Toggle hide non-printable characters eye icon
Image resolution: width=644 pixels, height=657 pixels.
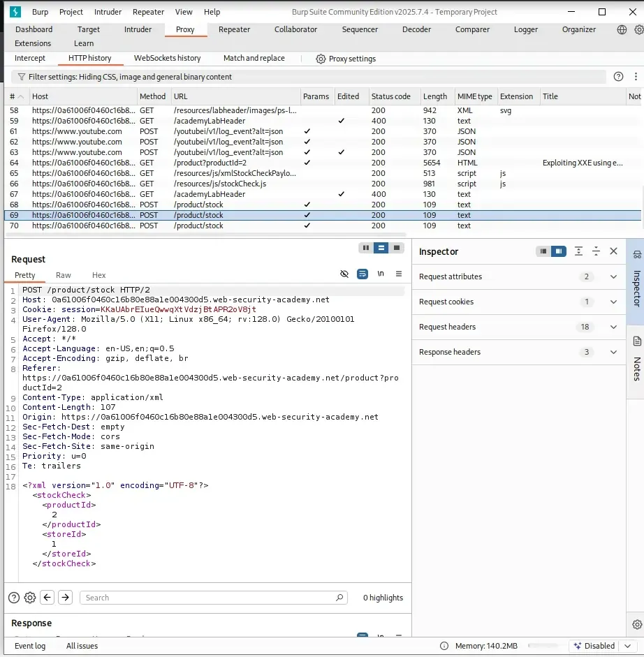point(344,274)
